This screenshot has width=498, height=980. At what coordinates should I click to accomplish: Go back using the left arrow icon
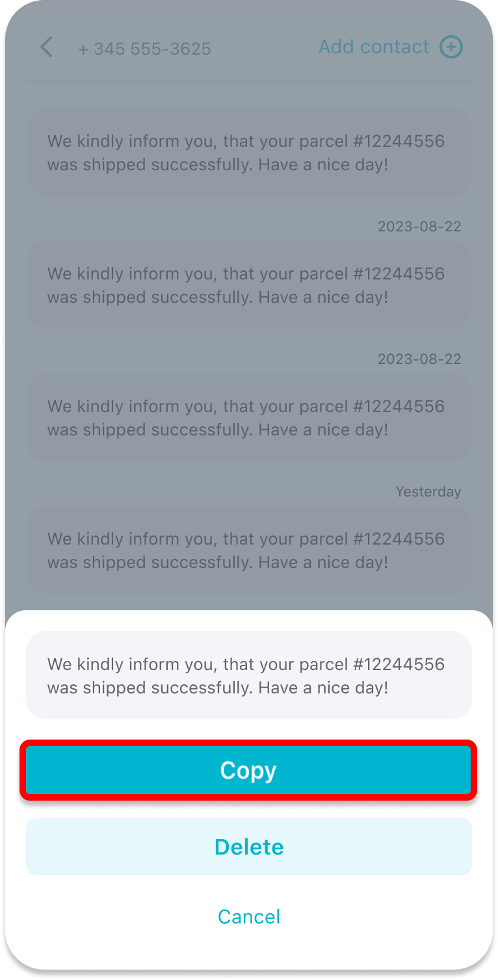[46, 47]
